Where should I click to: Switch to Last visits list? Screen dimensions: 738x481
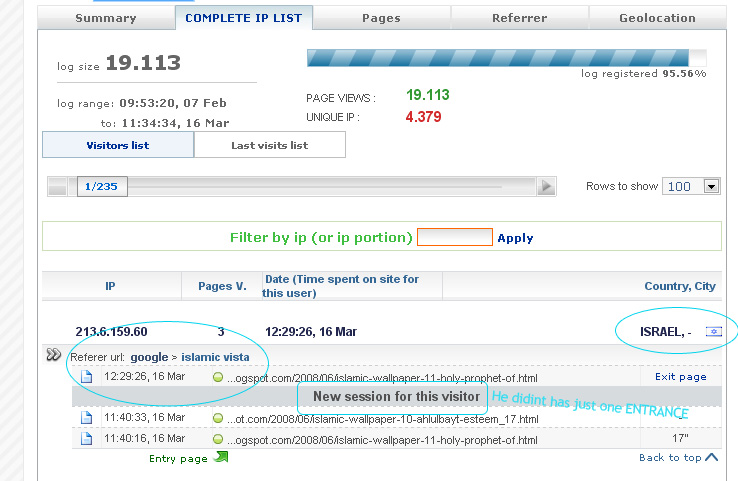(270, 145)
